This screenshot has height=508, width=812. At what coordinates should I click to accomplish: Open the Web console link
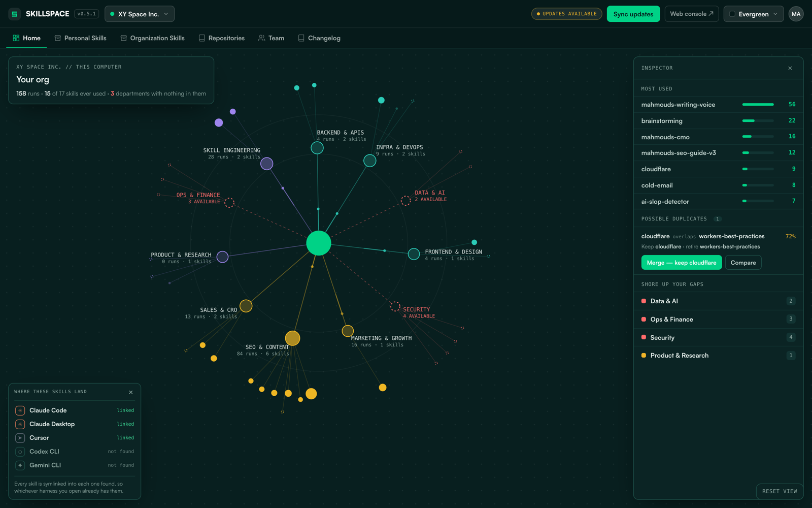pos(692,14)
